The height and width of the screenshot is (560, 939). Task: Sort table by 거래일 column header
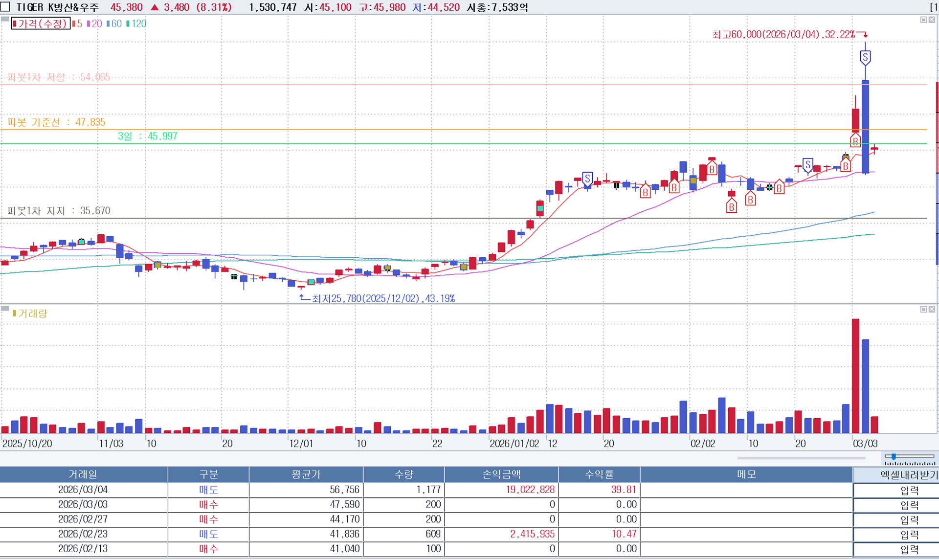83,474
